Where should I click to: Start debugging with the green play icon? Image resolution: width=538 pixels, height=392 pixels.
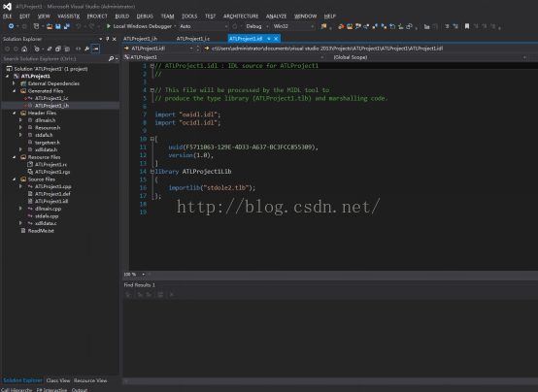[x=109, y=26]
